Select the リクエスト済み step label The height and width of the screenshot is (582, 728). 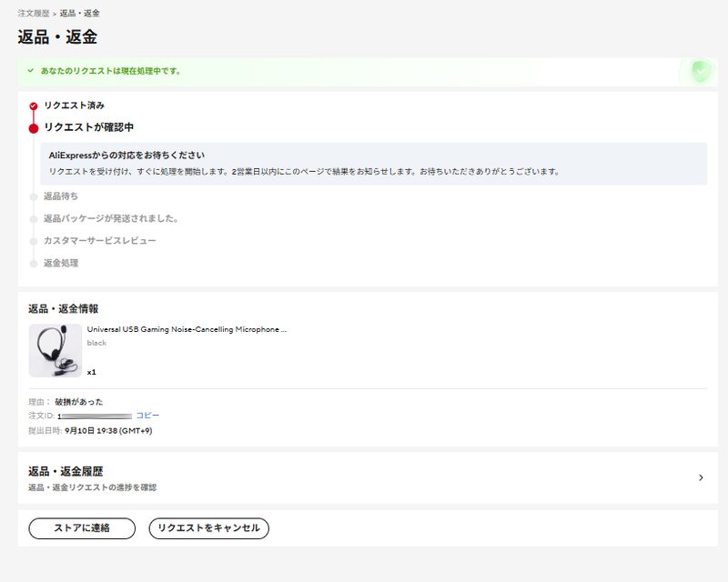coord(75,105)
